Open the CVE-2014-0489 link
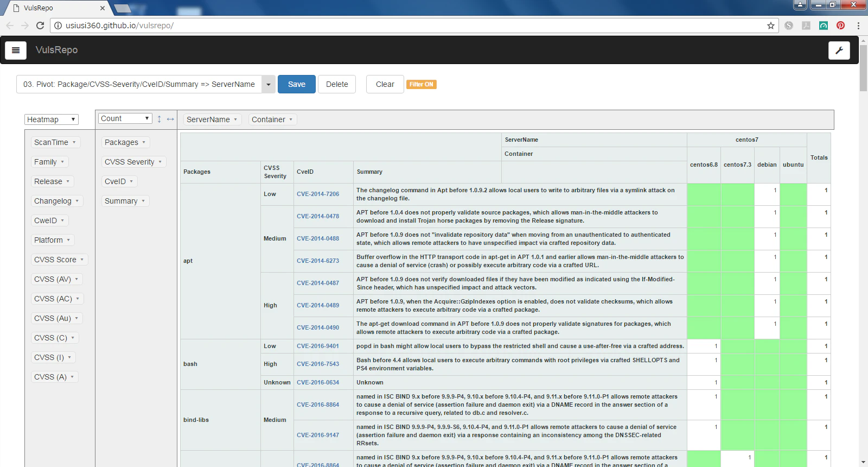 [x=318, y=305]
